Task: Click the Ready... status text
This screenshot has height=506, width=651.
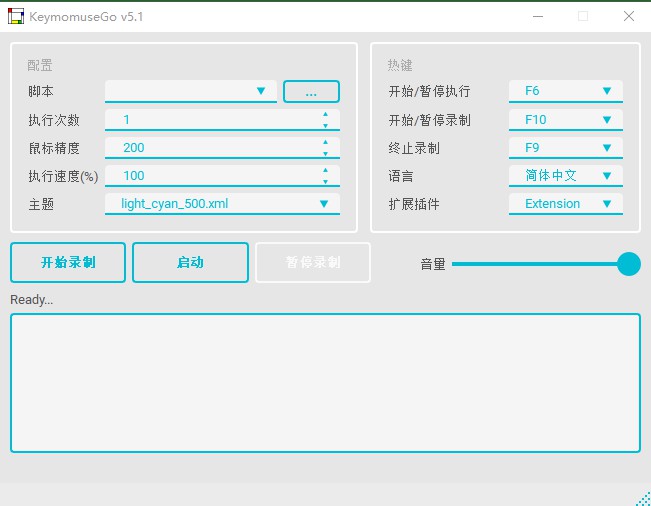Action: tap(32, 300)
